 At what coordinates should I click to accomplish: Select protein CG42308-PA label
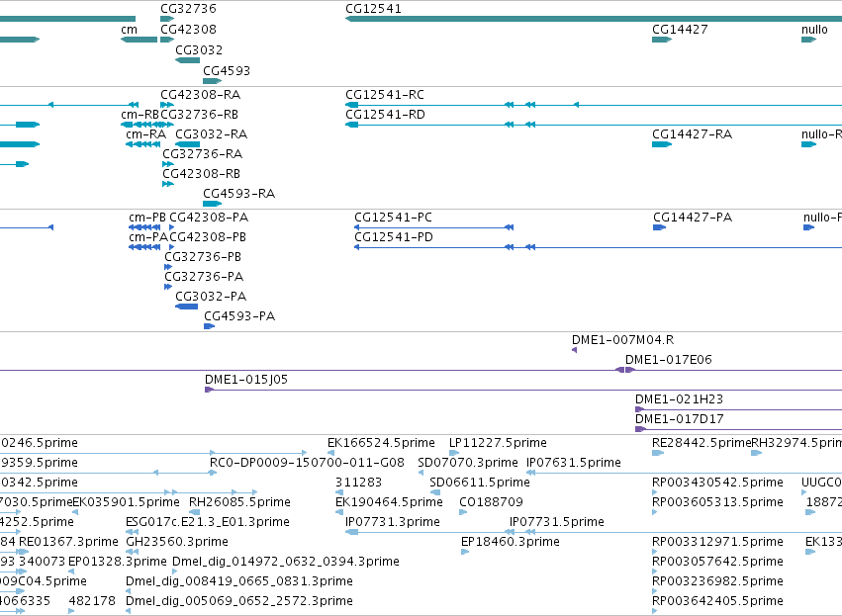point(209,218)
